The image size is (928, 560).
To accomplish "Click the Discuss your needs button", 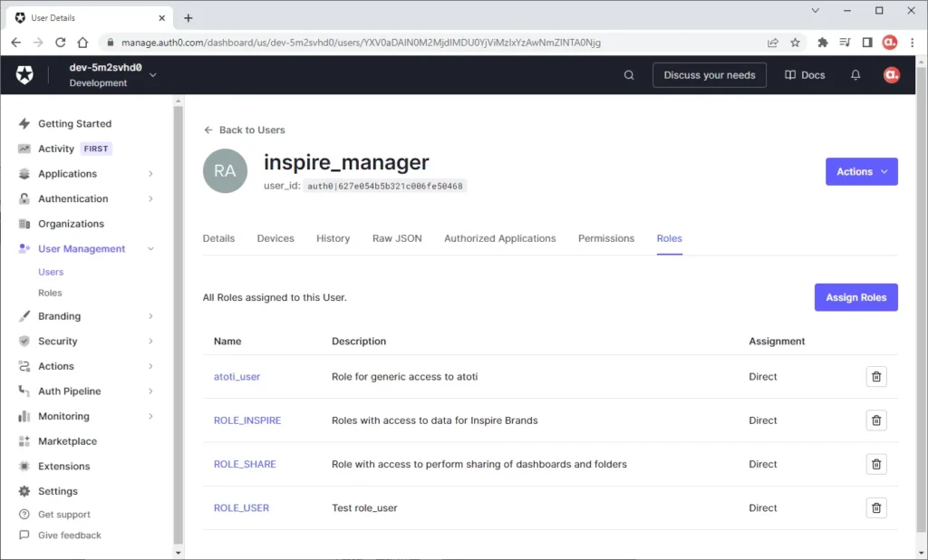I will [x=709, y=75].
